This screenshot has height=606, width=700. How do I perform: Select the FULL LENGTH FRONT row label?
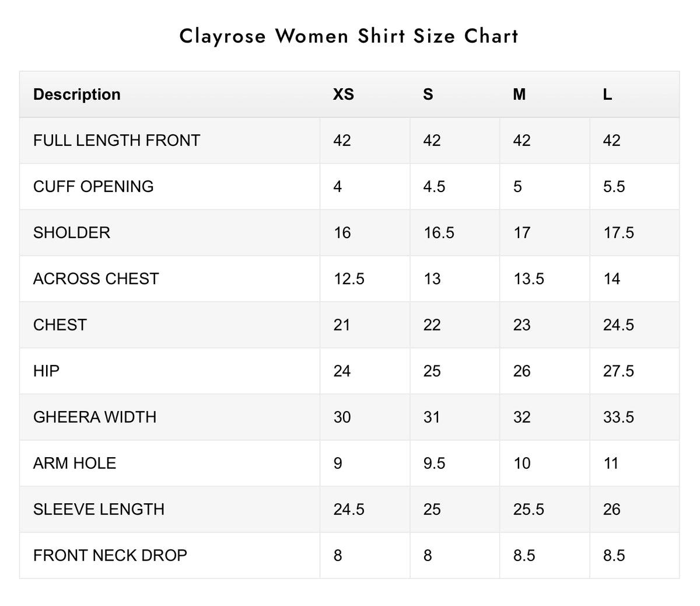click(117, 140)
